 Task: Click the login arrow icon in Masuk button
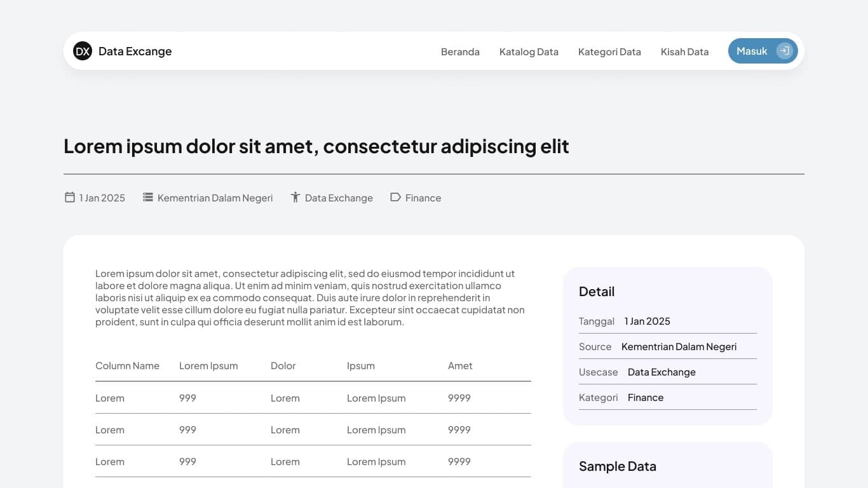785,51
